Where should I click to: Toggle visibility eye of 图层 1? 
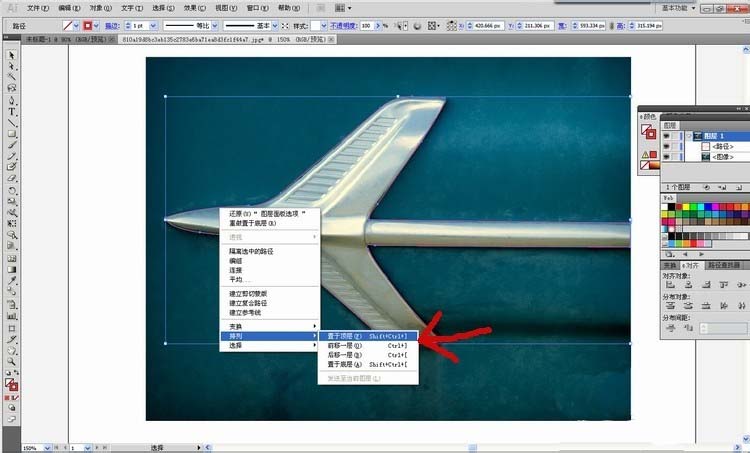click(666, 136)
